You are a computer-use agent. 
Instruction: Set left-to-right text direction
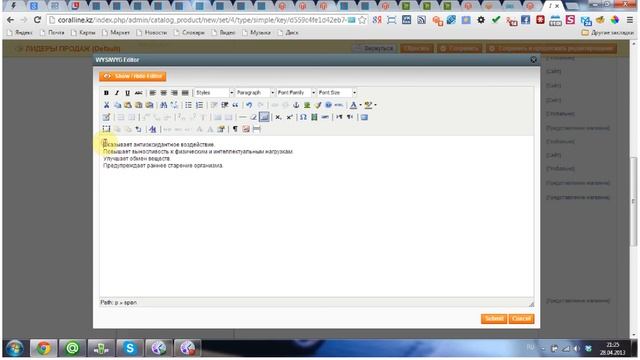click(339, 117)
